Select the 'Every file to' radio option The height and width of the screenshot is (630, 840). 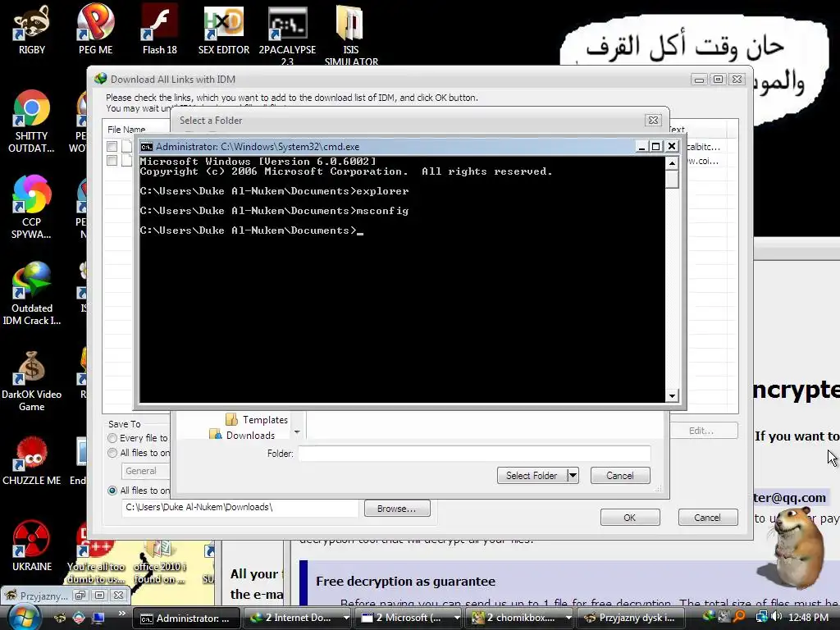point(112,438)
